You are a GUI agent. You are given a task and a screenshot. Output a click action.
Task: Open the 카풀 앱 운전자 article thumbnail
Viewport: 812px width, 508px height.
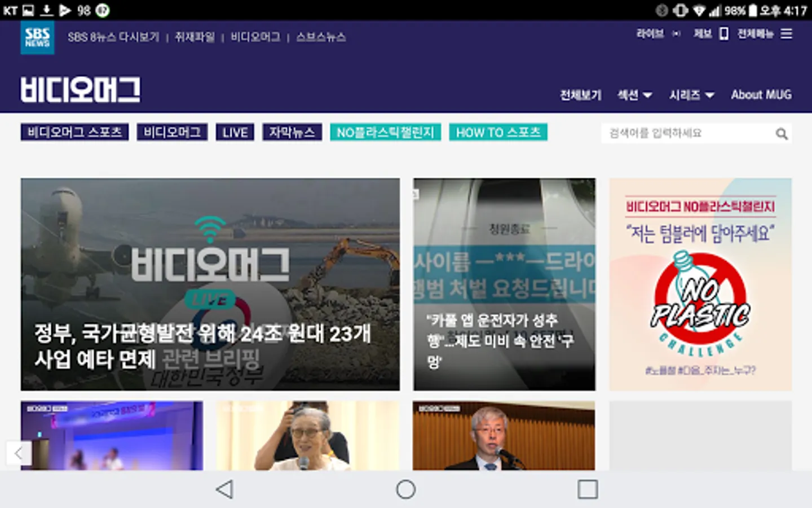tap(504, 284)
